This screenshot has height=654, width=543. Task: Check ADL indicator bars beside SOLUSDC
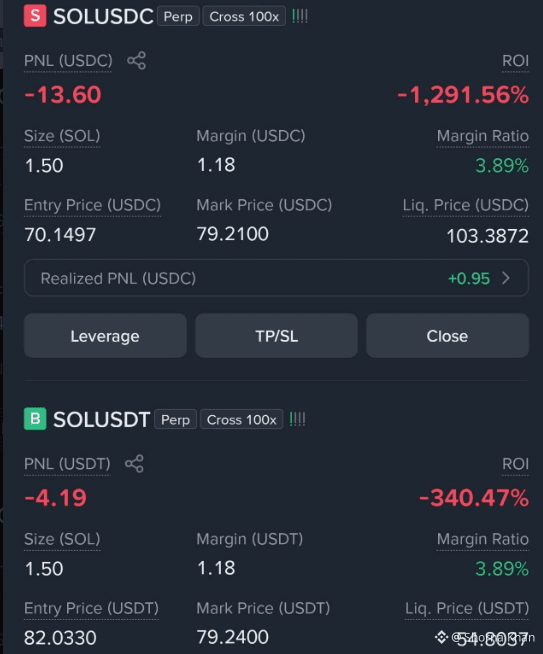(x=299, y=16)
